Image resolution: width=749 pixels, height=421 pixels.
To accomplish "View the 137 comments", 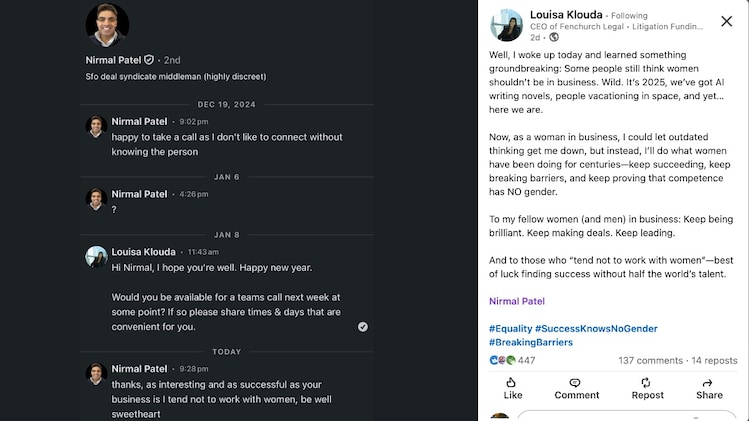I will click(650, 360).
